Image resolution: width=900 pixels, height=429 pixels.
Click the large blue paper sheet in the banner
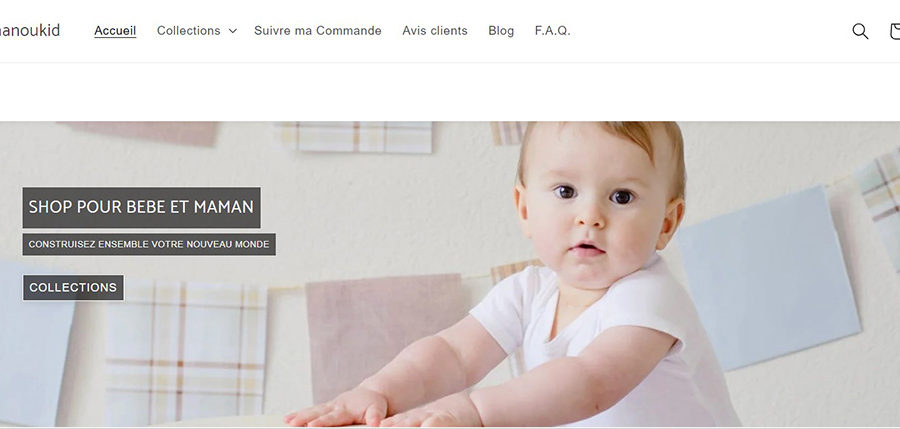pyautogui.click(x=769, y=279)
